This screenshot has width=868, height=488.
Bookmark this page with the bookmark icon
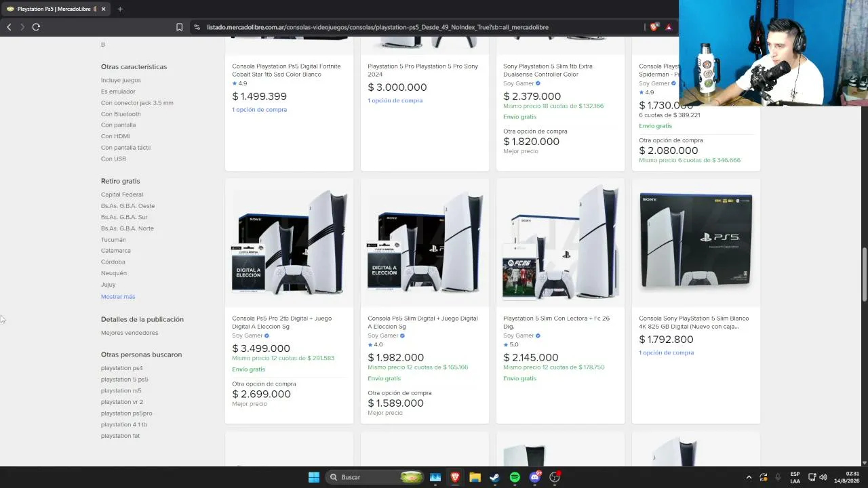(x=179, y=27)
